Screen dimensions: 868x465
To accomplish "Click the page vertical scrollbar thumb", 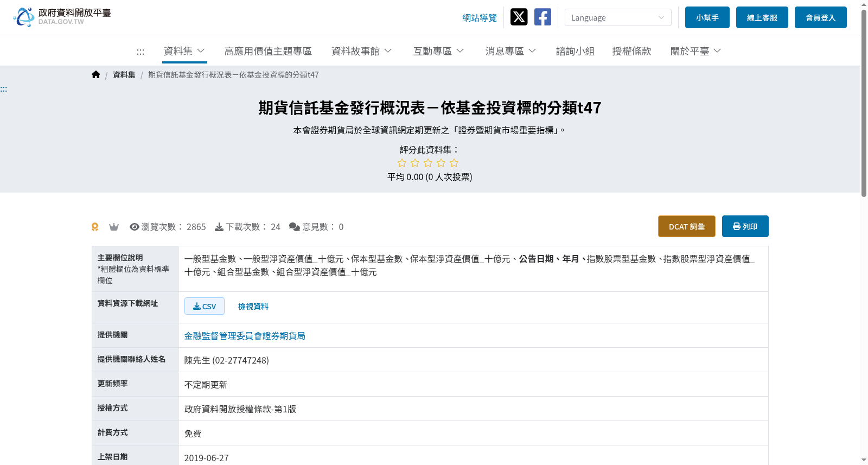I will click(x=864, y=103).
